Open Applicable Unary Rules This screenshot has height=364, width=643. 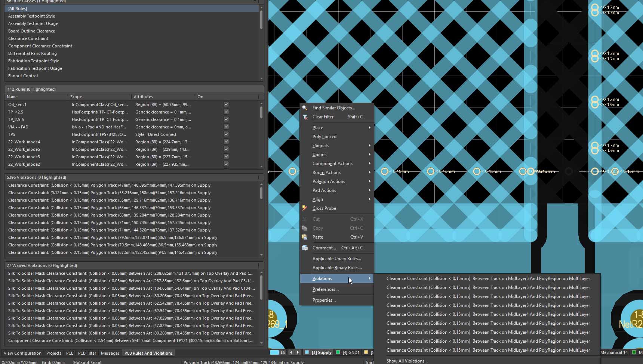point(336,259)
